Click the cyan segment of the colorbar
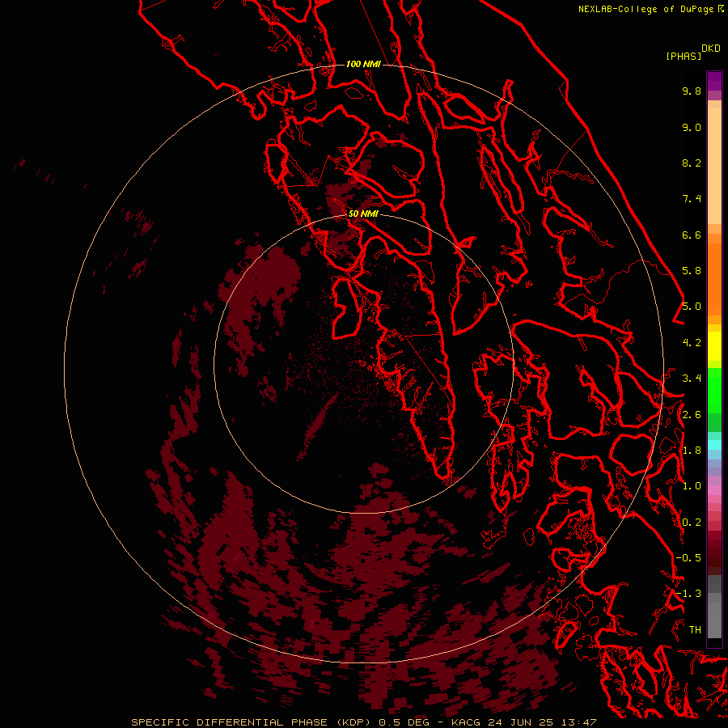Screen dimensions: 728x728 pyautogui.click(x=714, y=445)
